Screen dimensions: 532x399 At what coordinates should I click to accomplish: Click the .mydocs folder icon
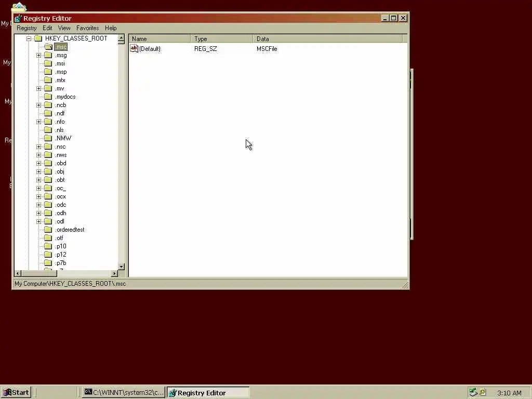click(x=48, y=97)
